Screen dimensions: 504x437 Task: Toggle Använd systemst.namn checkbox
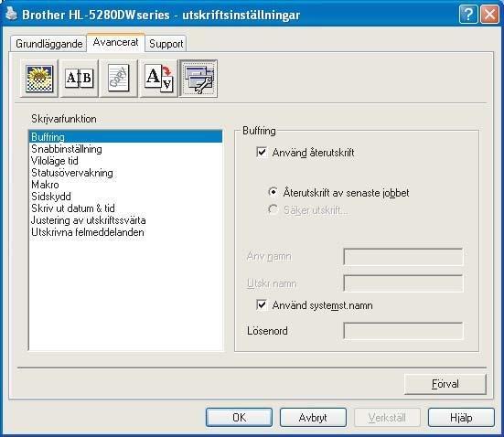click(x=262, y=304)
